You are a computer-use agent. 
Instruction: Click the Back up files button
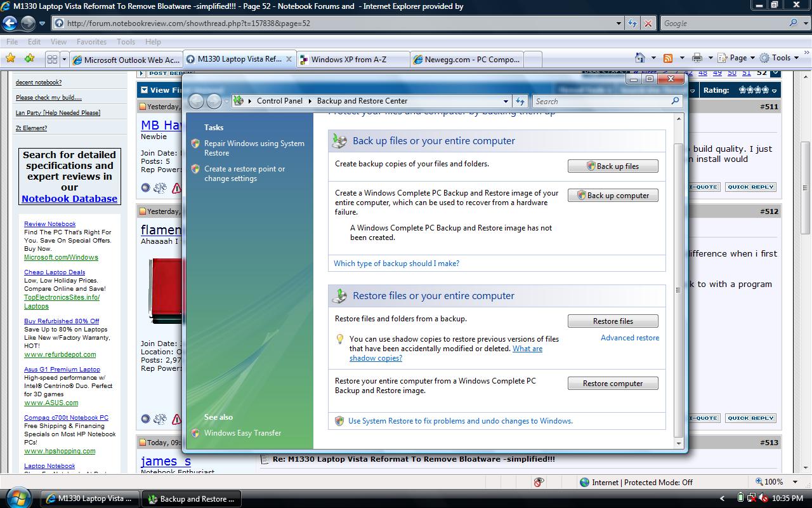[613, 166]
